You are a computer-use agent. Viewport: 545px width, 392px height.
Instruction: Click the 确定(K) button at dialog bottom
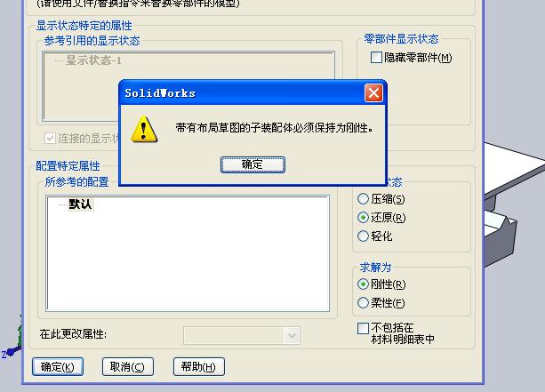[58, 366]
